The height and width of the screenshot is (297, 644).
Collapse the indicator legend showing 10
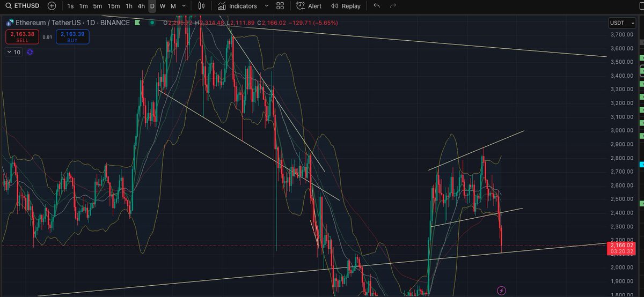click(14, 52)
